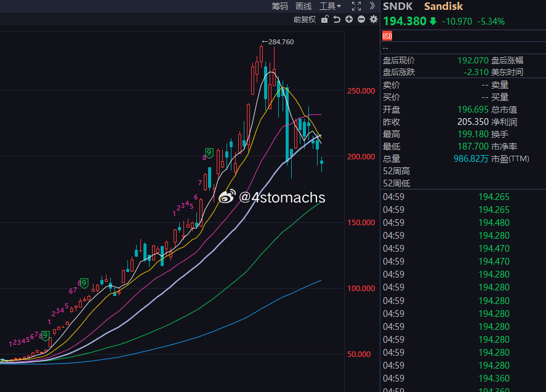The width and height of the screenshot is (546, 392).
Task: Zoom out with the minus icon
Action: pyautogui.click(x=361, y=20)
